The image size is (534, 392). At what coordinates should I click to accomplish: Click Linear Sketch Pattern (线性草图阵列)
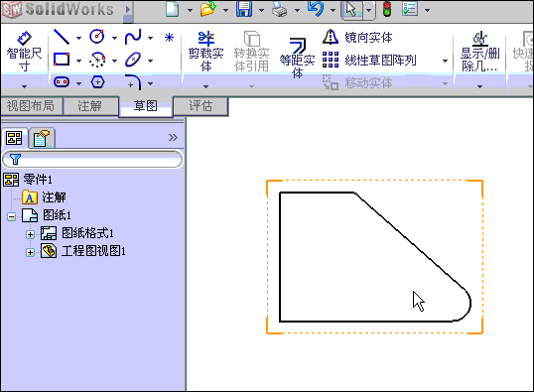(x=369, y=61)
